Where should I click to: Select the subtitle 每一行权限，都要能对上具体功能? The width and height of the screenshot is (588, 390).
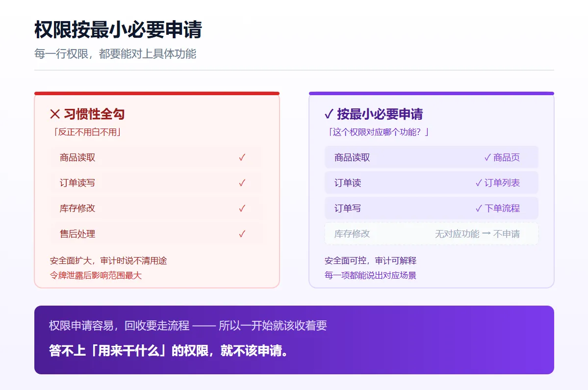115,54
